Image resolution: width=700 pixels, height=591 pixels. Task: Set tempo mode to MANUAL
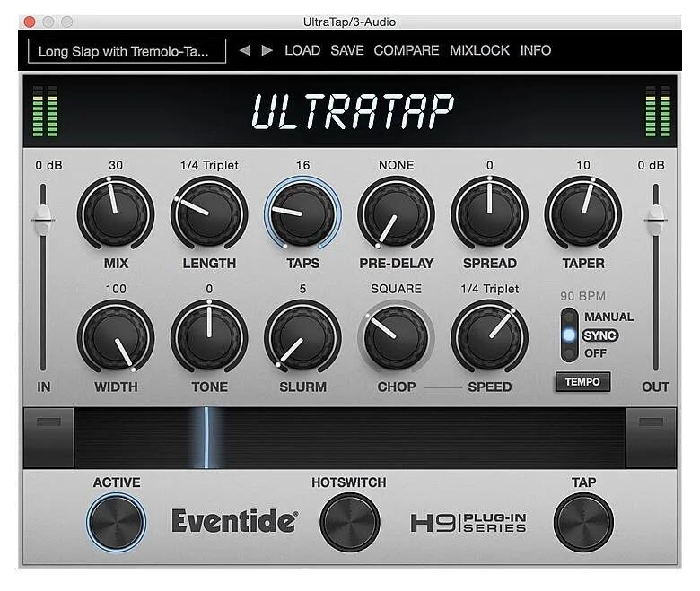608,317
